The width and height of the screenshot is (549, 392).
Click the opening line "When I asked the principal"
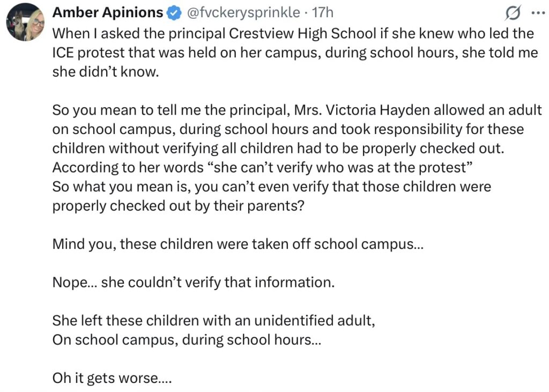point(138,33)
